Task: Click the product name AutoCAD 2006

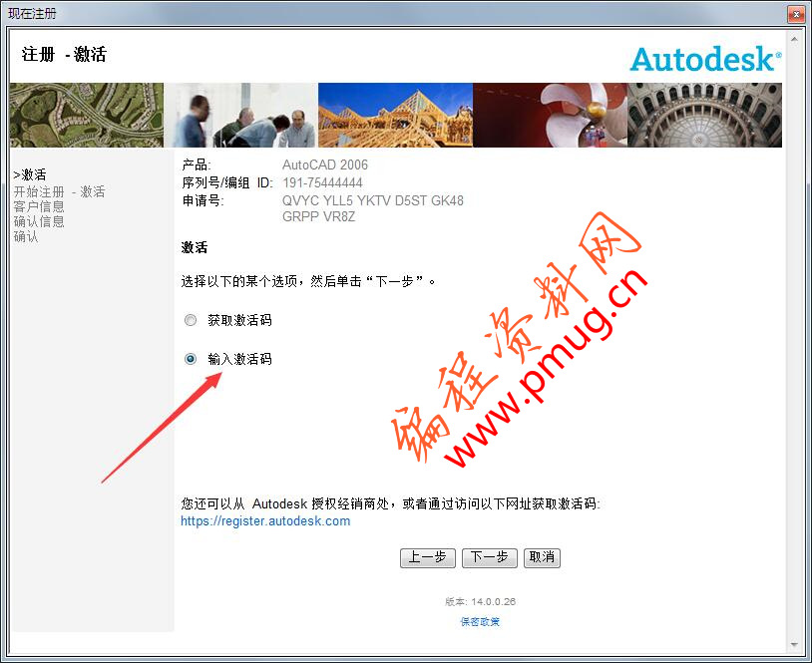Action: tap(324, 165)
